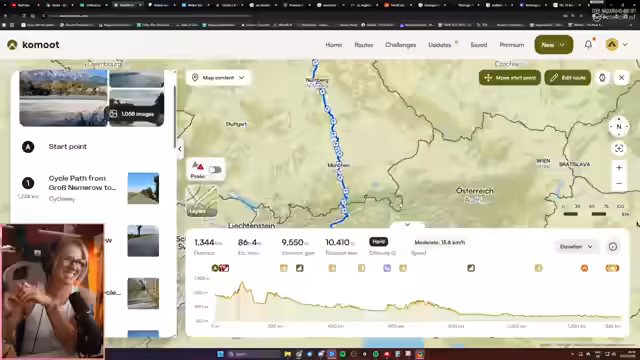Close the route view with X

click(x=622, y=78)
